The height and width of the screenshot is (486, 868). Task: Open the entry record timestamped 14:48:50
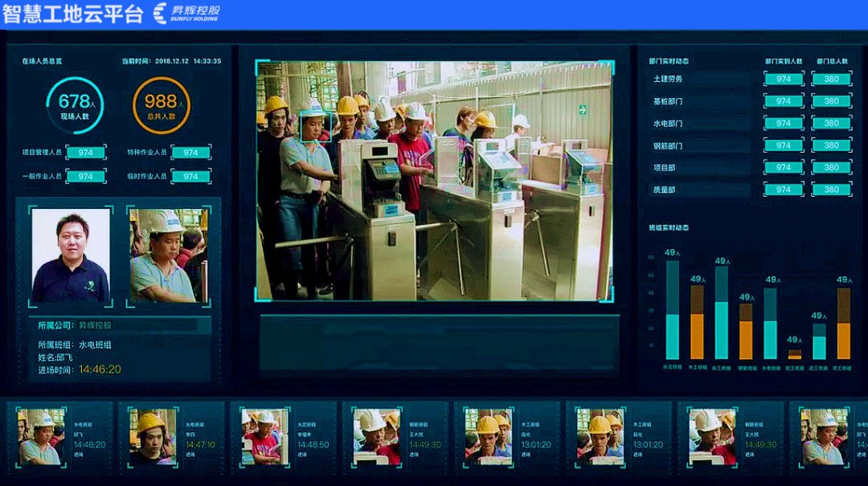[283, 435]
